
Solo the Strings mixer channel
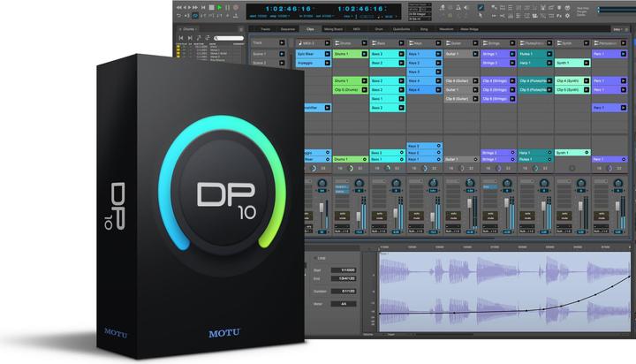[490, 214]
